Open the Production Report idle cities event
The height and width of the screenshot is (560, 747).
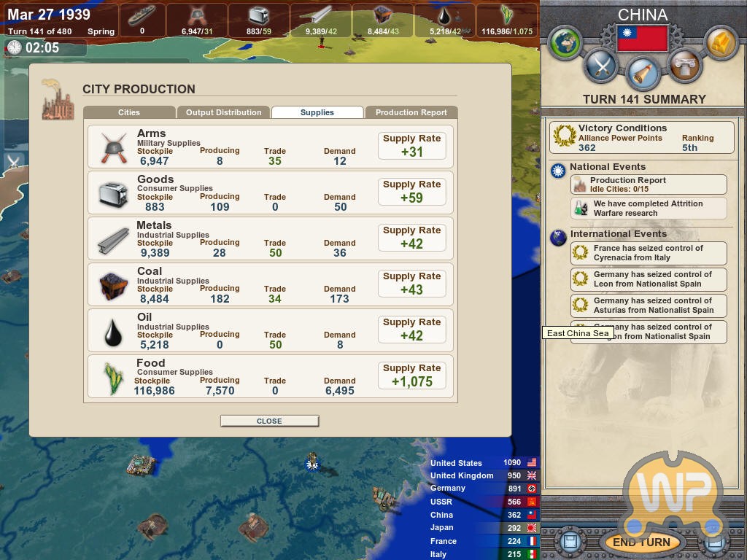tap(648, 184)
